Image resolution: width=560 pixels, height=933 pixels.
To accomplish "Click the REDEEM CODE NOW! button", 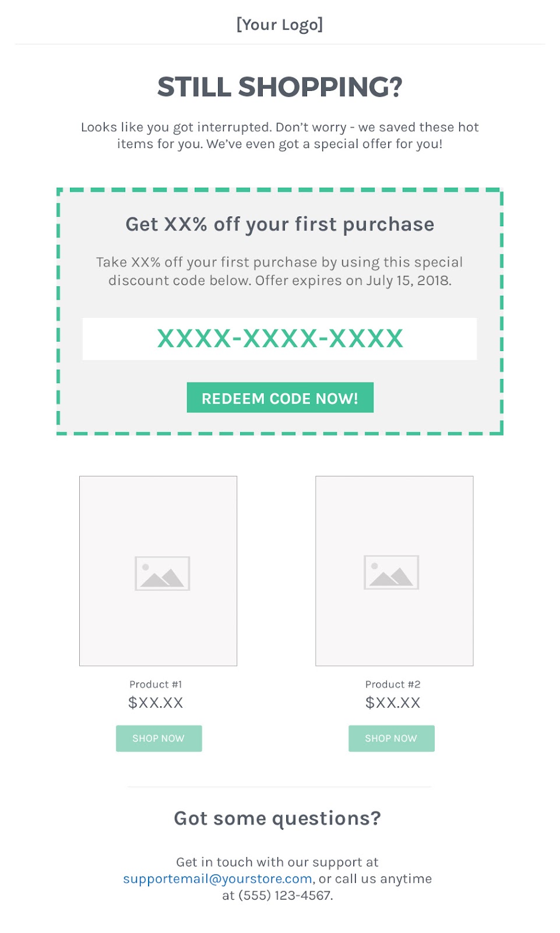I will point(280,398).
